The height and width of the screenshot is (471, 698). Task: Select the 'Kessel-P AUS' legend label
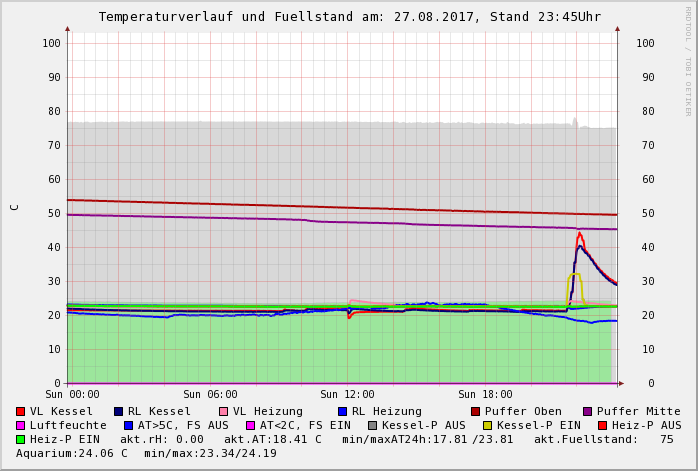coord(424,426)
